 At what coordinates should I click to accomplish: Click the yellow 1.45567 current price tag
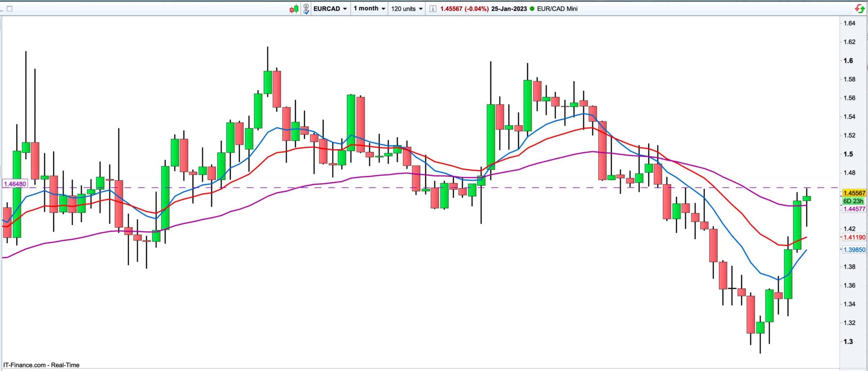pos(854,193)
